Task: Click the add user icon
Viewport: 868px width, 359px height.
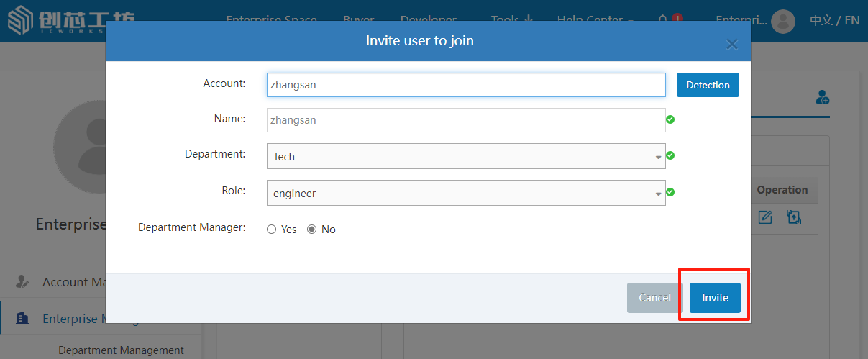Action: [823, 98]
